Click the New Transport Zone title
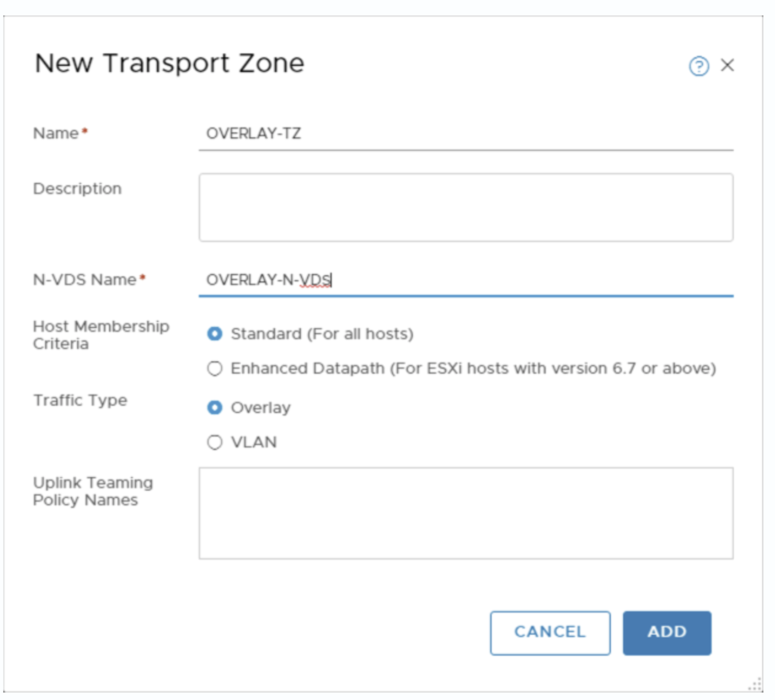Screen dimensions: 775x700 [169, 63]
